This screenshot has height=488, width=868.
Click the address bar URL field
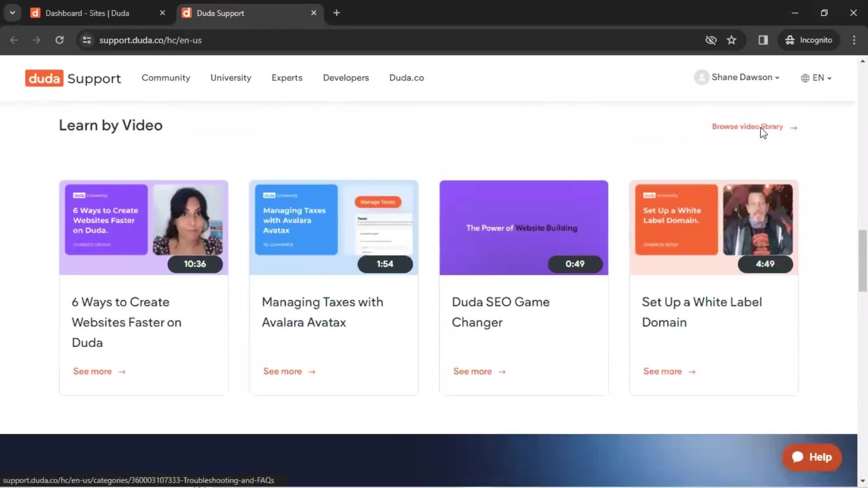click(398, 40)
